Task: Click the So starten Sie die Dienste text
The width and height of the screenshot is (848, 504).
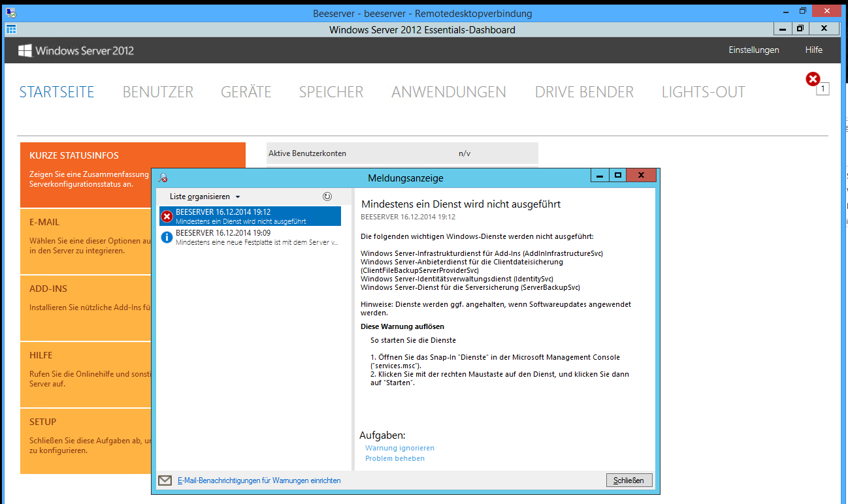Action: (x=413, y=340)
